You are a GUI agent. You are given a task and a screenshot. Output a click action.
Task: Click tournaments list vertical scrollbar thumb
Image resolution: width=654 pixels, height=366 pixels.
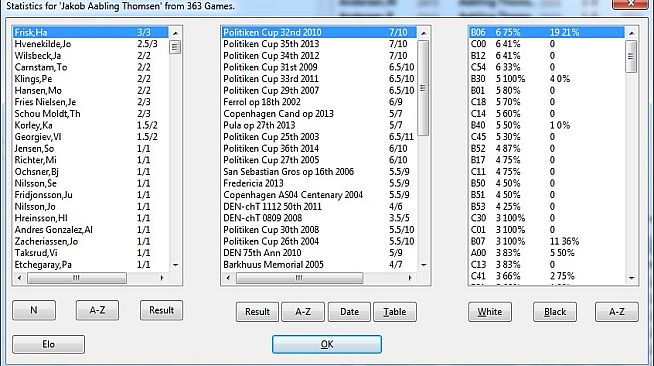click(423, 88)
